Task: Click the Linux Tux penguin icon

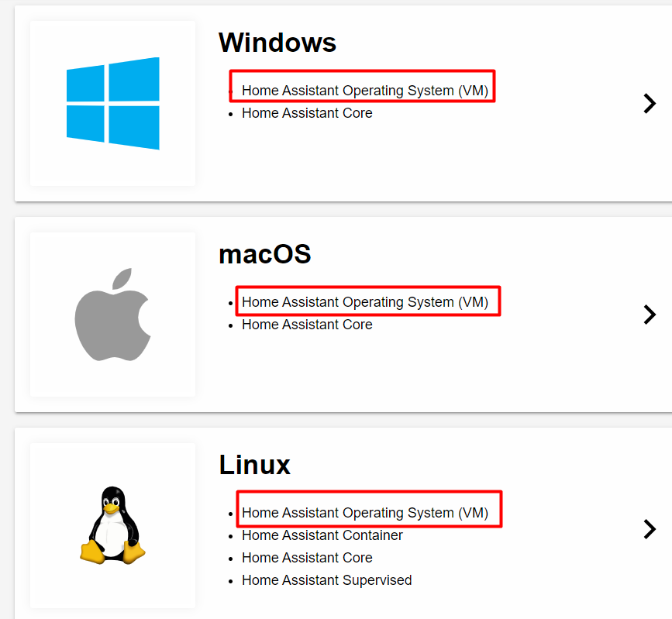Action: (x=112, y=525)
